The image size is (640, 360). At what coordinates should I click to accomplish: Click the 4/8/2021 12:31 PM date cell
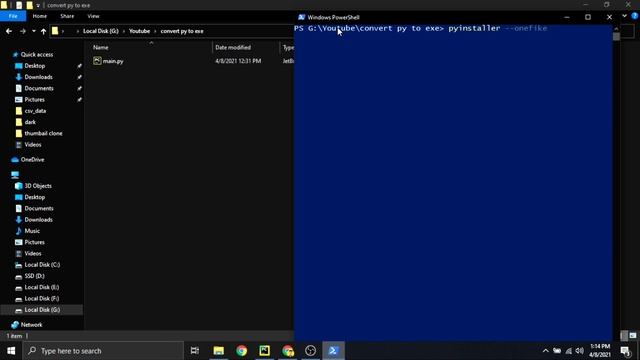238,61
